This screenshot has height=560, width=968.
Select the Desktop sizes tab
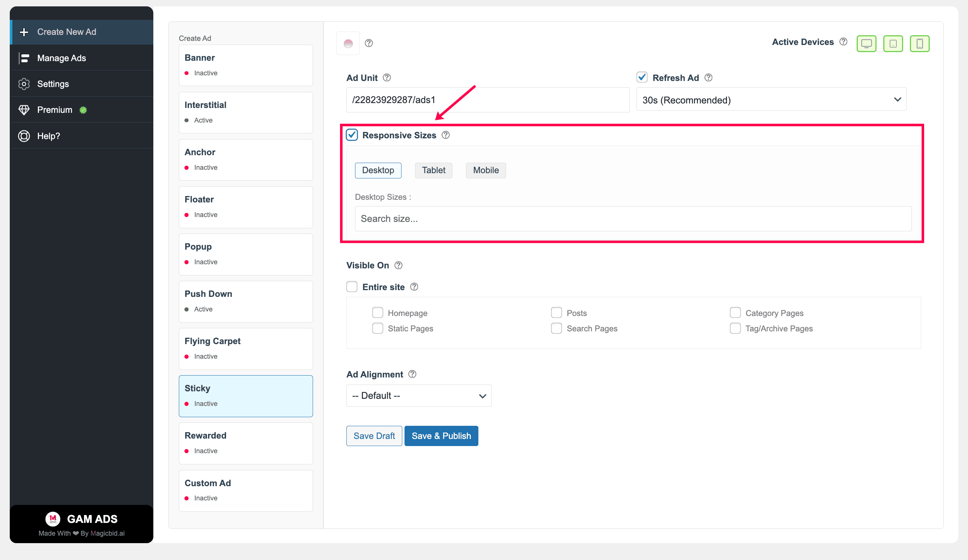pyautogui.click(x=378, y=171)
